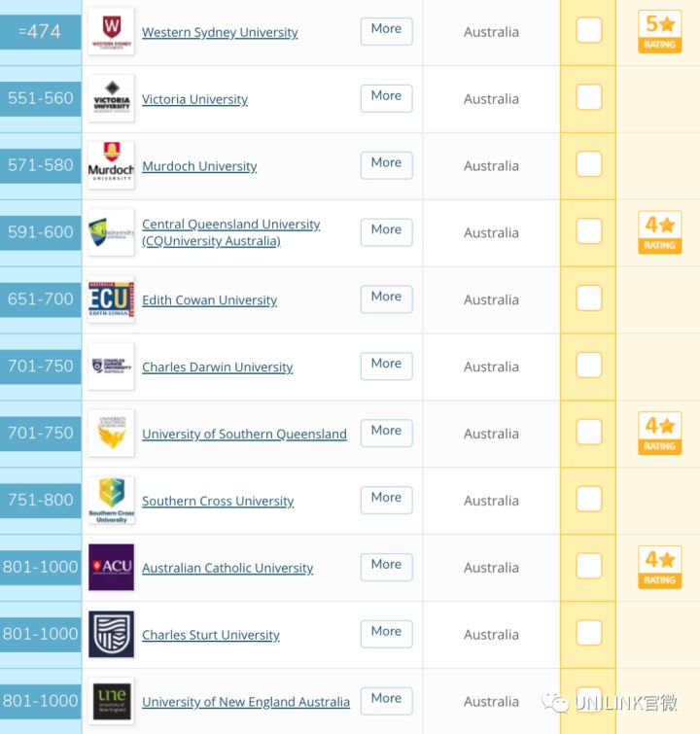Click the 751-800 rank cell
Screen dimensions: 700x734
(40, 501)
